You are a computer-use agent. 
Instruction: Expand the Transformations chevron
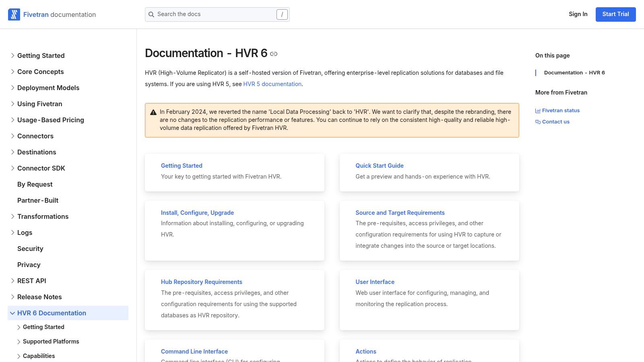pos(12,216)
